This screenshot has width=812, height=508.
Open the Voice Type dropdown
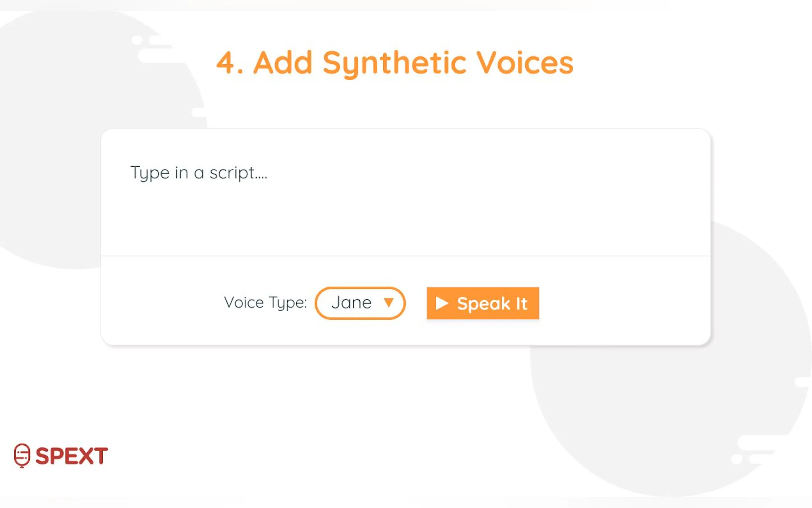[x=360, y=303]
